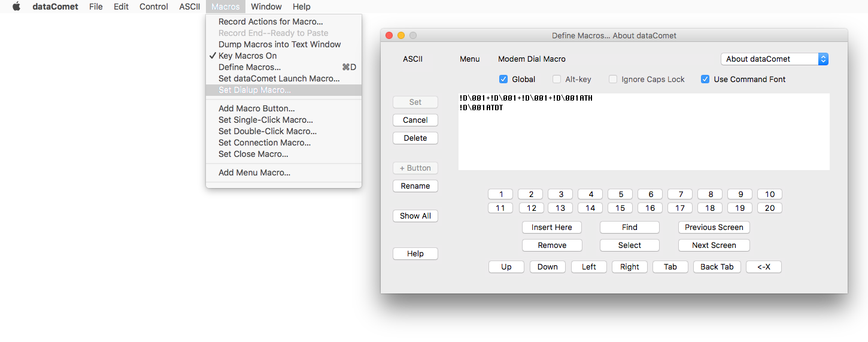Image resolution: width=868 pixels, height=342 pixels.
Task: Click the Select button
Action: (x=630, y=245)
